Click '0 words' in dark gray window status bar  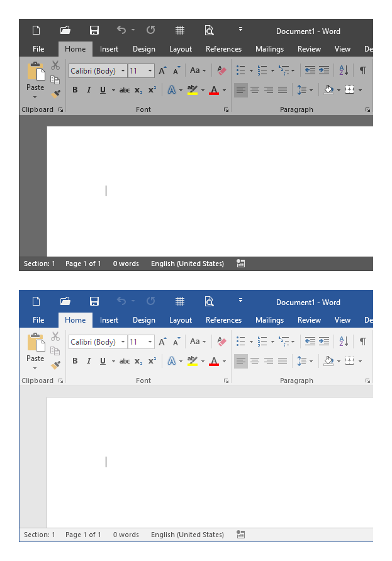pyautogui.click(x=126, y=264)
